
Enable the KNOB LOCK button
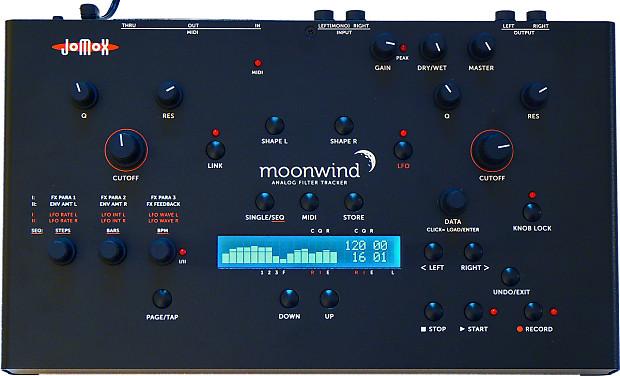click(x=532, y=212)
